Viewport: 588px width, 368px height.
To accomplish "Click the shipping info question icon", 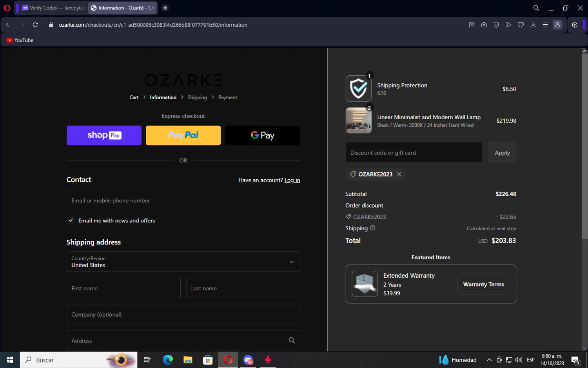I will (x=373, y=228).
